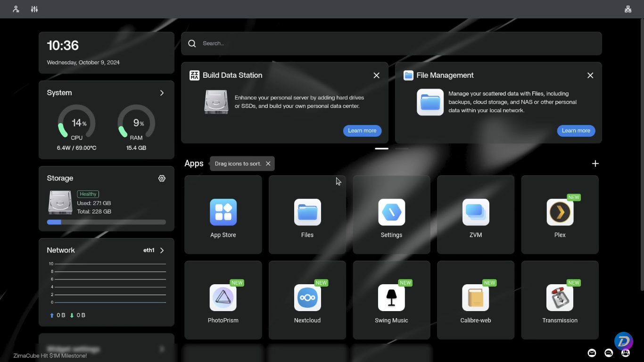
Task: Click Learn more on Build Data Station
Action: pos(362,131)
